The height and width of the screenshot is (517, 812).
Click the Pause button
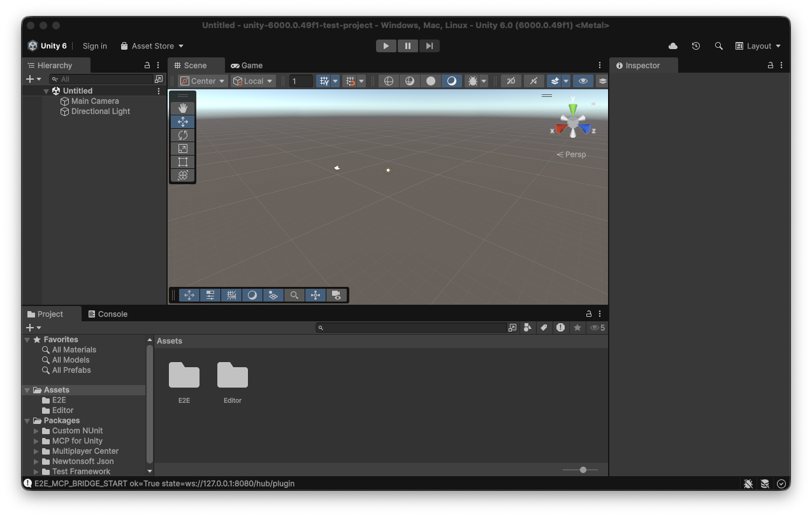408,46
